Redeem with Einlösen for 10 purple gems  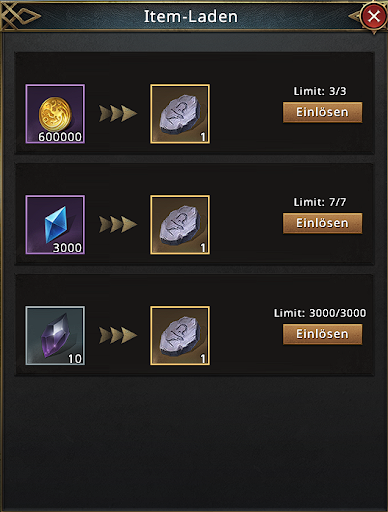pos(322,334)
